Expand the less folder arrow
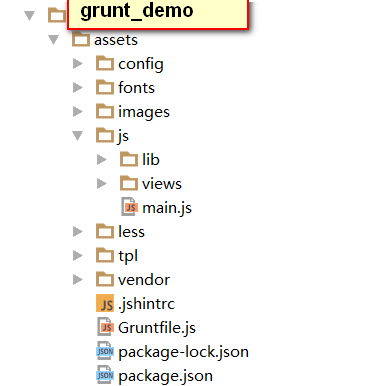This screenshot has width=372, height=386. point(78,232)
